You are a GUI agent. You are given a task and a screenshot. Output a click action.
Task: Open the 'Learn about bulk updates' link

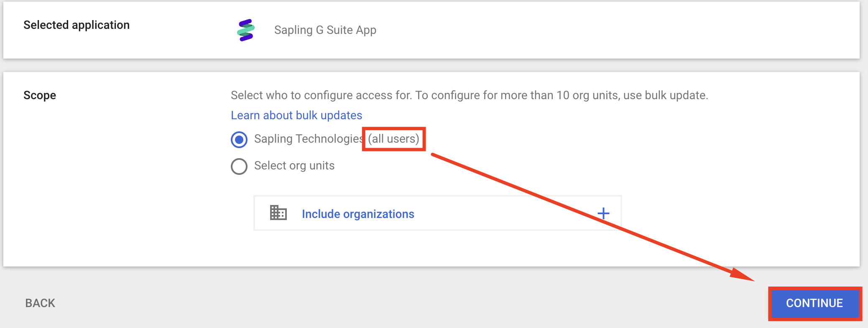coord(296,115)
